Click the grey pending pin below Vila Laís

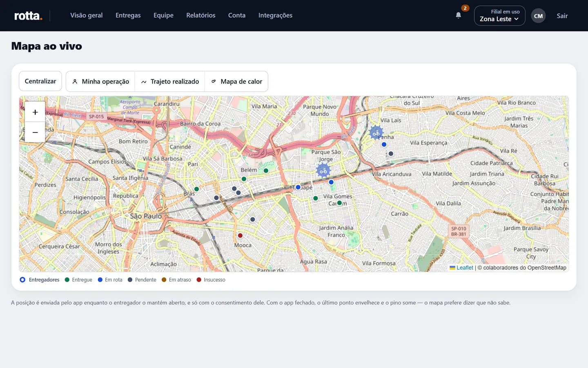click(x=391, y=154)
